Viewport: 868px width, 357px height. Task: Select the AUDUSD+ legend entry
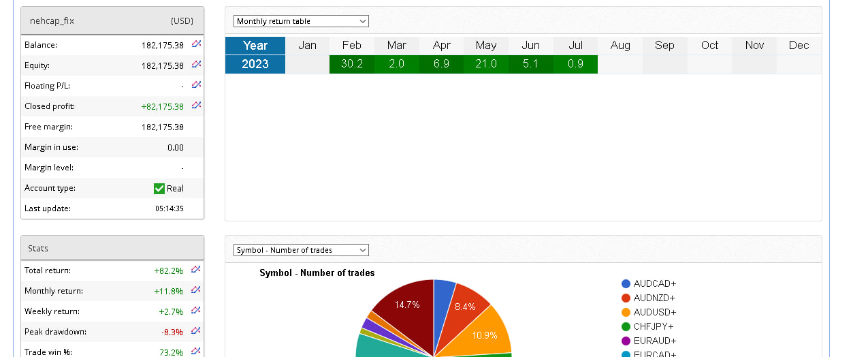pos(654,313)
